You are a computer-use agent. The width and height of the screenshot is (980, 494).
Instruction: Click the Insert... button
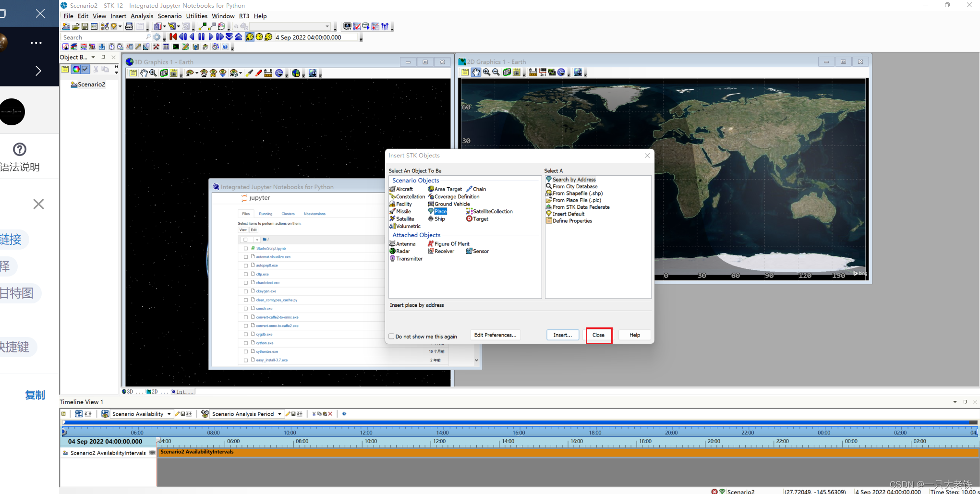[x=562, y=335]
